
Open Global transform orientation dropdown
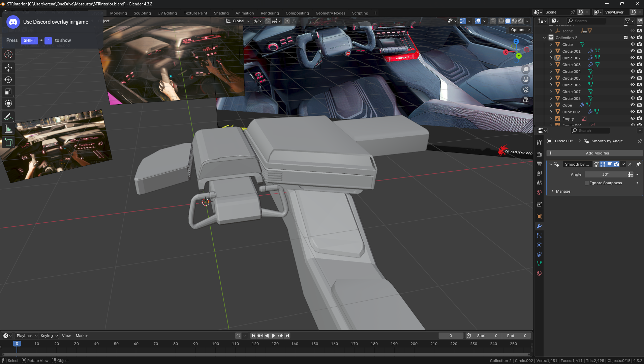pyautogui.click(x=238, y=21)
